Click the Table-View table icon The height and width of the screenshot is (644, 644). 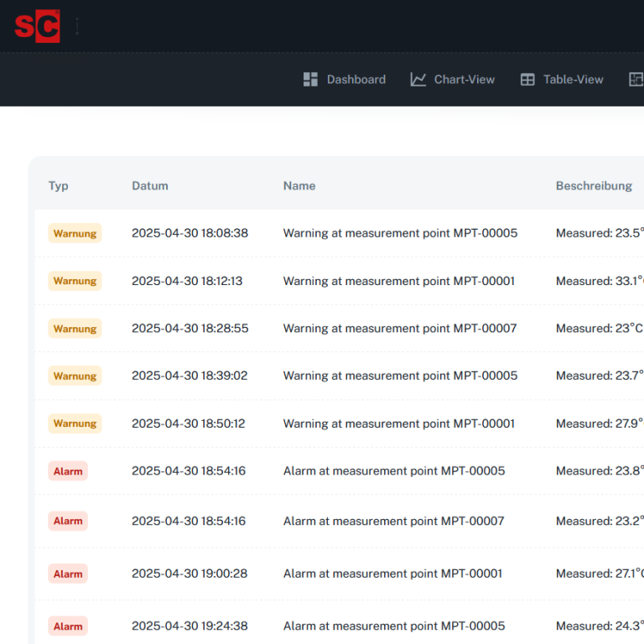click(527, 80)
